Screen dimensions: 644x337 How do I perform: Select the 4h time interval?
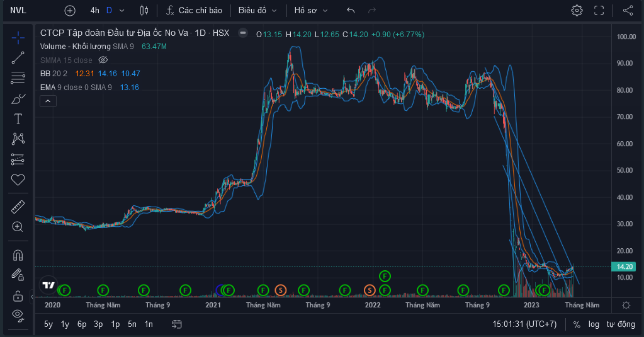pyautogui.click(x=95, y=11)
